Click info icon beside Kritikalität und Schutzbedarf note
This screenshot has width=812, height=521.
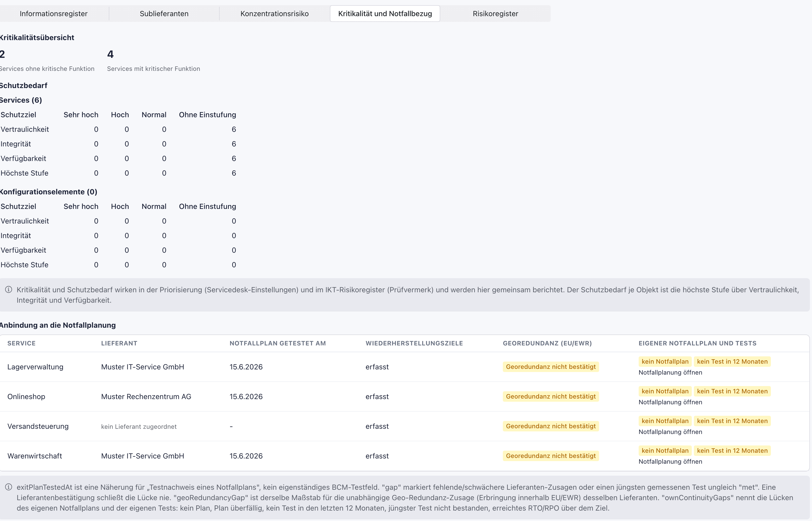click(9, 290)
